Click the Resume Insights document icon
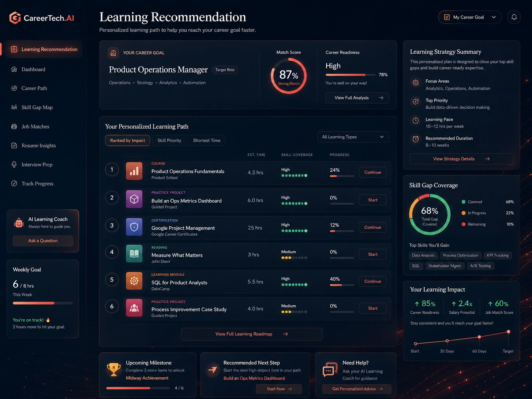 (14, 145)
